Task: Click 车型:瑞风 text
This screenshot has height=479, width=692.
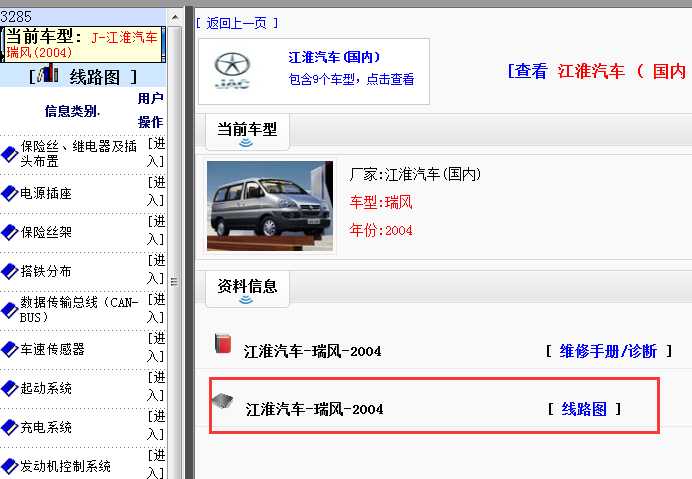Action: [x=381, y=202]
